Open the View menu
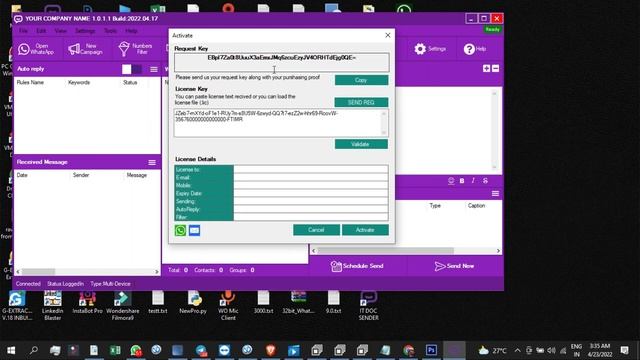This screenshot has height=360, width=640. [x=60, y=31]
